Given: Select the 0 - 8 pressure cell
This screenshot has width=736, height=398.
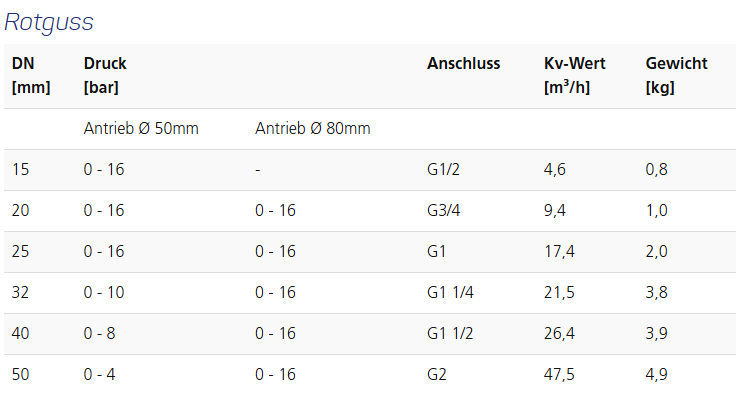Looking at the screenshot, I should pyautogui.click(x=99, y=333).
